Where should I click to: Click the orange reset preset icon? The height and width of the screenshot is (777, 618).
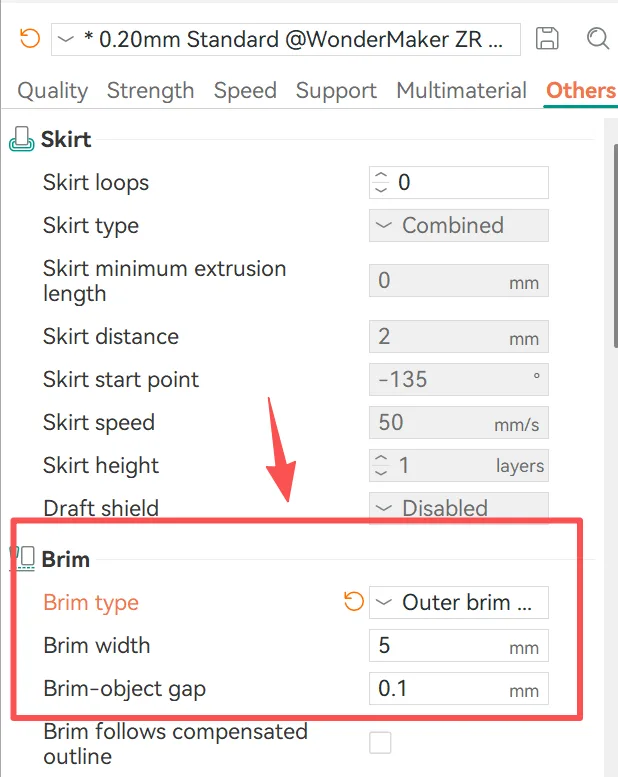pos(30,38)
